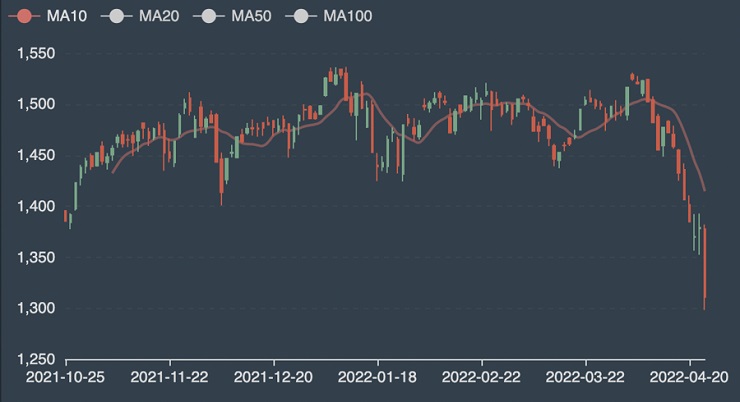740x402 pixels.
Task: Click the 2021-12-20 date on the axis
Action: click(x=274, y=380)
